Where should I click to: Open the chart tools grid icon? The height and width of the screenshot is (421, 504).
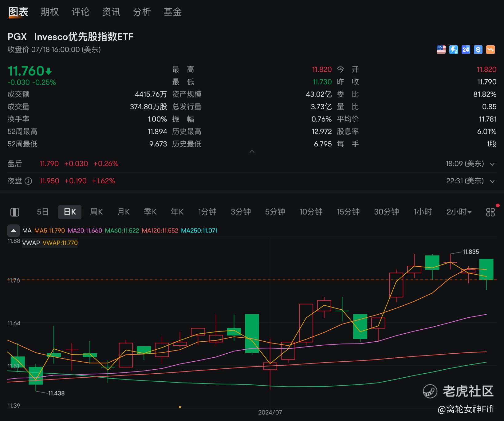tap(490, 212)
